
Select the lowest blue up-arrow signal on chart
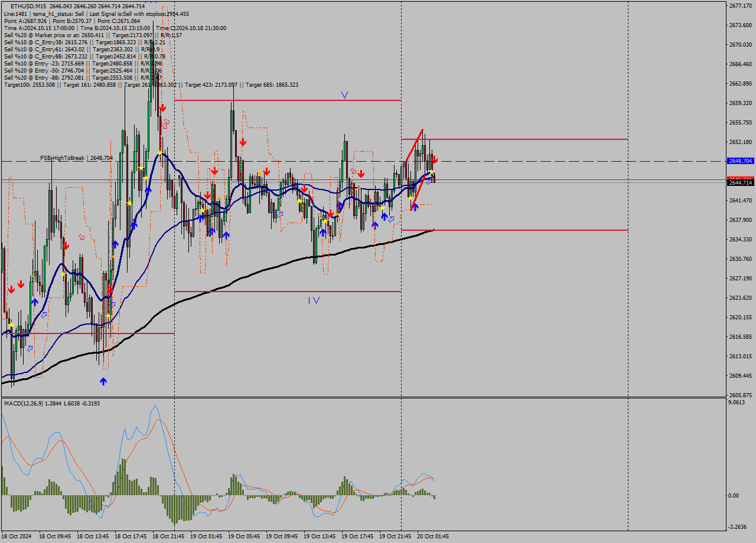(103, 381)
